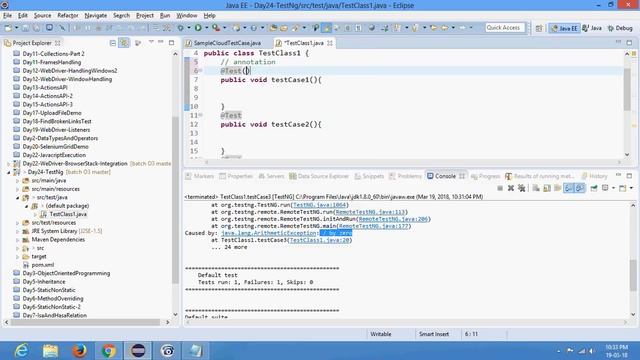Collapse the src/test/java folder
The height and width of the screenshot is (360, 640).
(x=18, y=198)
